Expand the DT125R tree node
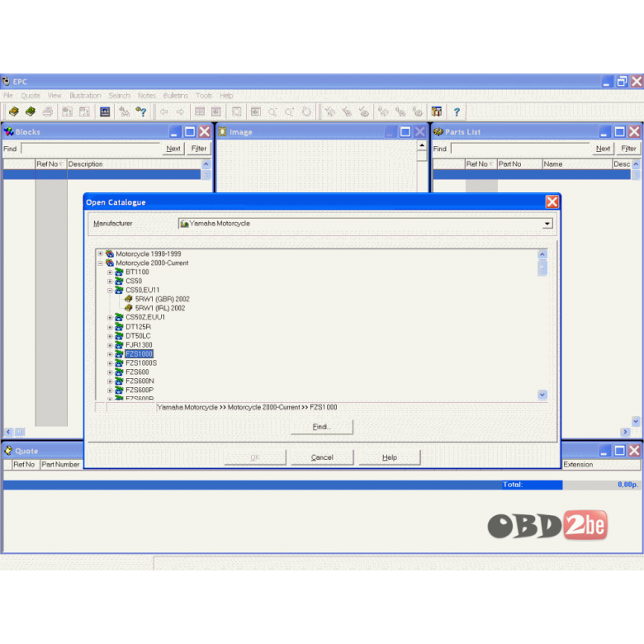 tap(110, 327)
